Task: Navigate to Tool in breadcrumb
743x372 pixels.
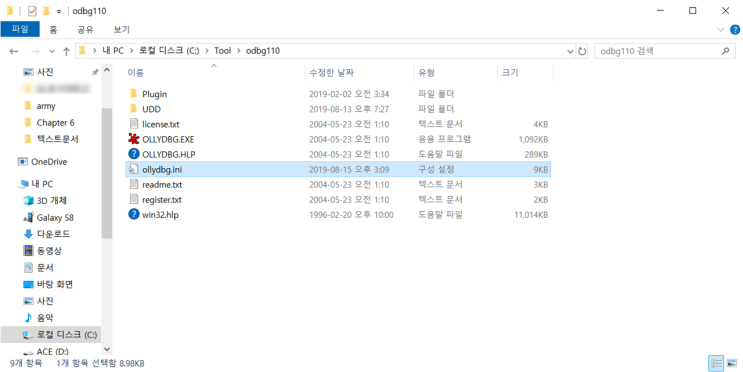Action: point(222,51)
